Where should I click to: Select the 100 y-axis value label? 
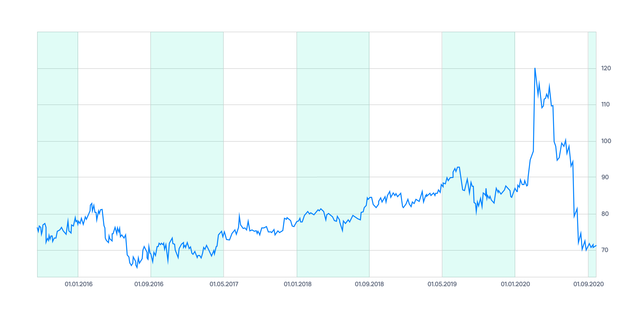(606, 141)
